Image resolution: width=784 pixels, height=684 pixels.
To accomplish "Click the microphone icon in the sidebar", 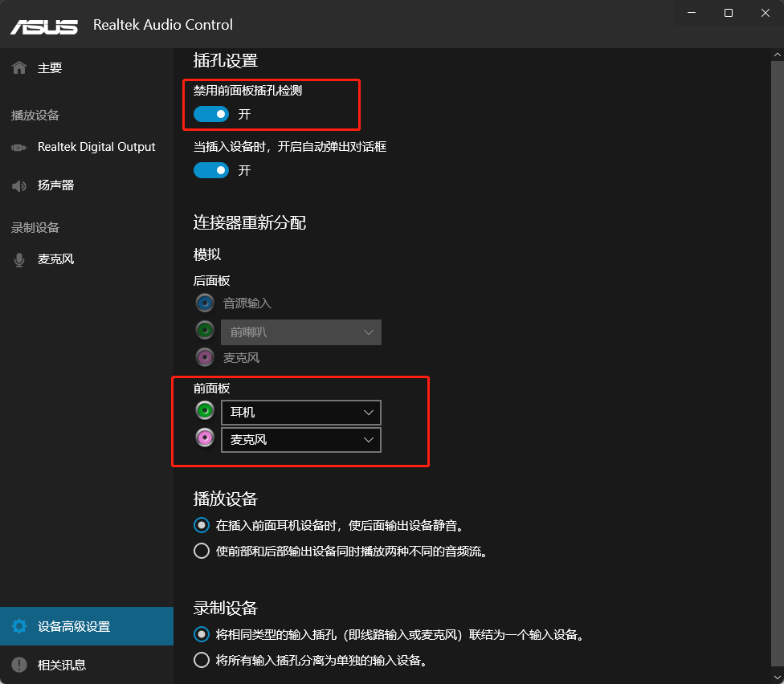I will click(19, 260).
